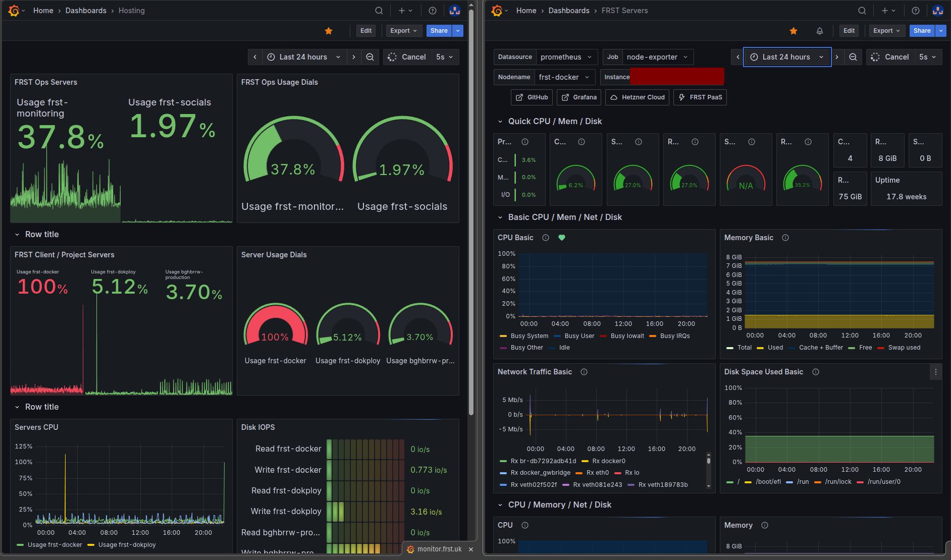Show info for Disk Space Used Basic

click(816, 372)
